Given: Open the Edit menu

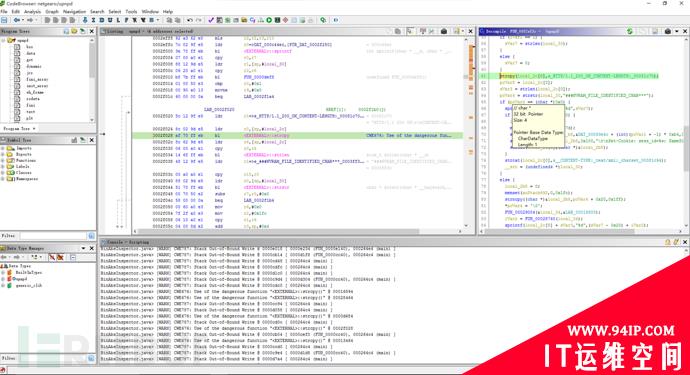Looking at the screenshot, I should click(15, 11).
